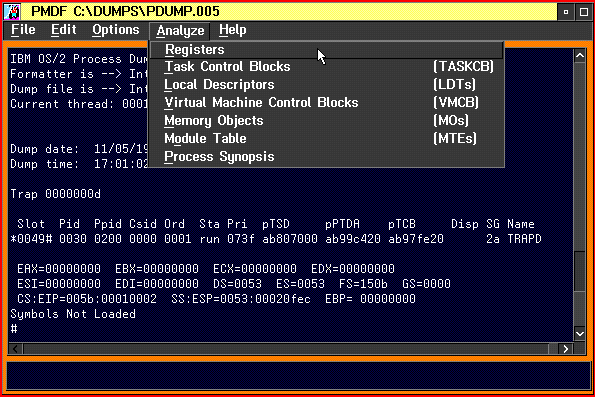Click the Ppid value 0200

pyautogui.click(x=108, y=239)
